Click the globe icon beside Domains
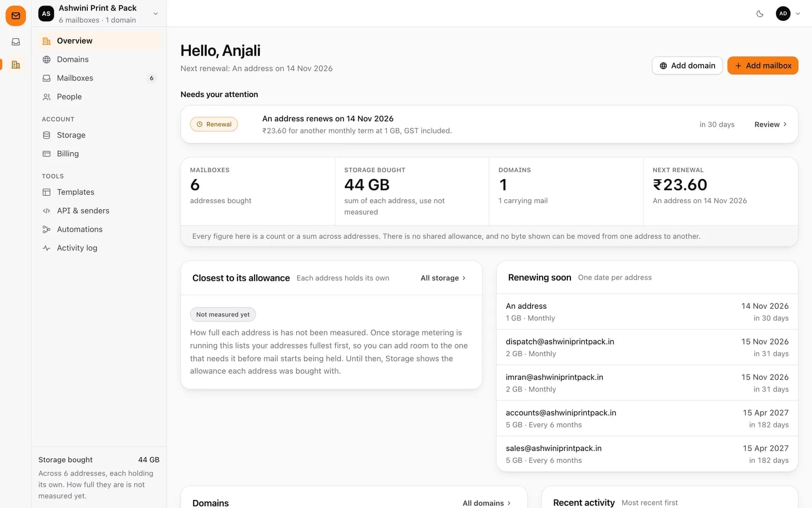The height and width of the screenshot is (508, 812). (x=47, y=59)
